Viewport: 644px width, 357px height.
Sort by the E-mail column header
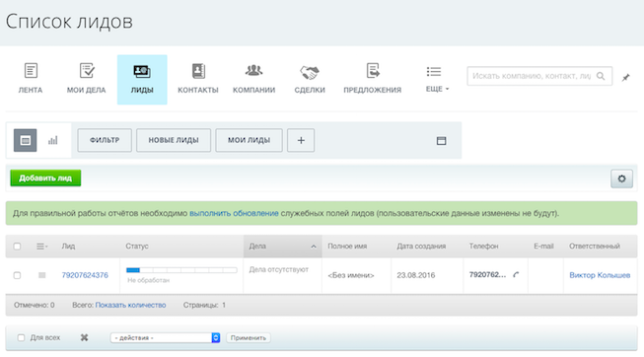pos(543,247)
